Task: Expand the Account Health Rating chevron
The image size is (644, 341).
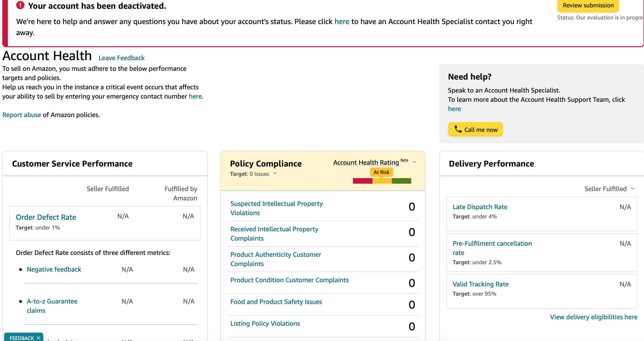Action: [x=414, y=162]
